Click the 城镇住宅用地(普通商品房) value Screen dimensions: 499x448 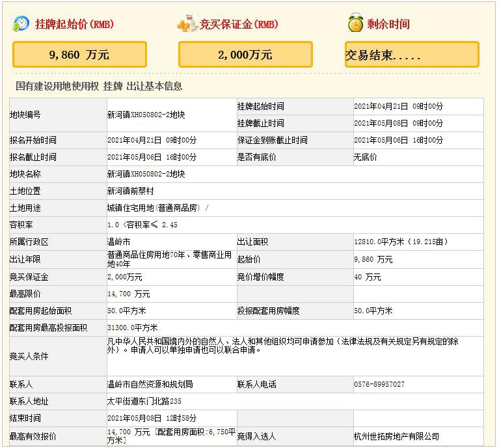(x=157, y=208)
